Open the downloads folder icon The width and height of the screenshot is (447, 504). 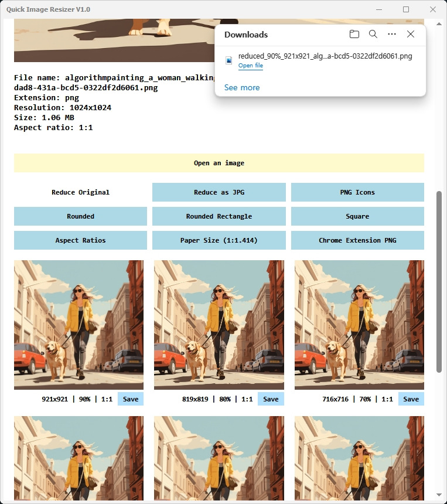coord(354,34)
